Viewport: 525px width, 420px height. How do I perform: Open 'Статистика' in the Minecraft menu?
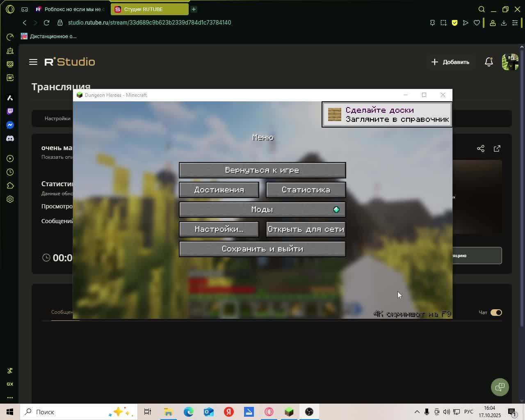(306, 190)
